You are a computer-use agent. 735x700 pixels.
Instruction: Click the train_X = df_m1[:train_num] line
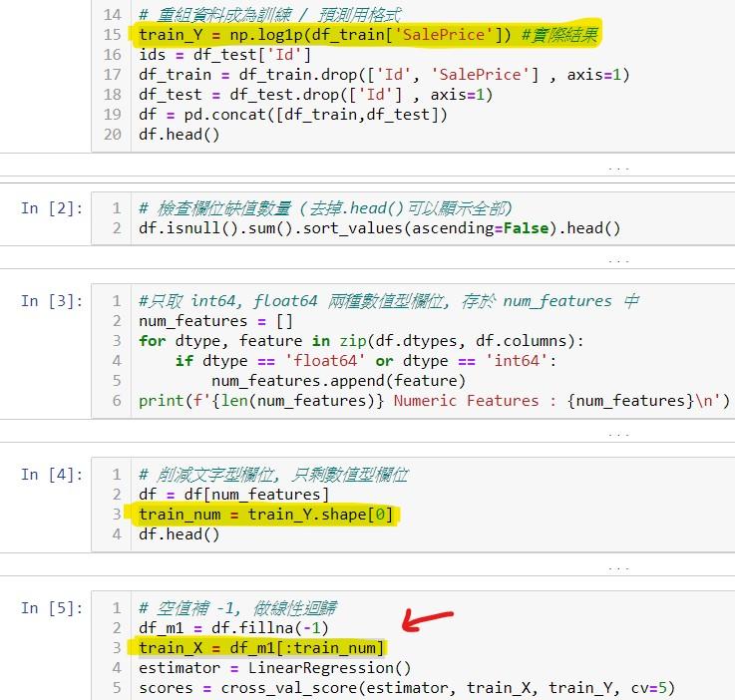click(x=261, y=648)
